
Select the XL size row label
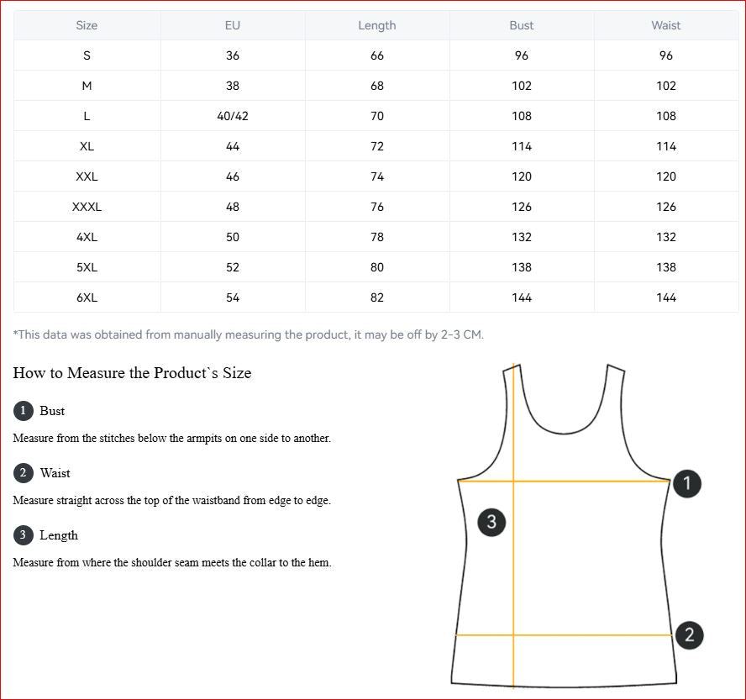point(87,146)
